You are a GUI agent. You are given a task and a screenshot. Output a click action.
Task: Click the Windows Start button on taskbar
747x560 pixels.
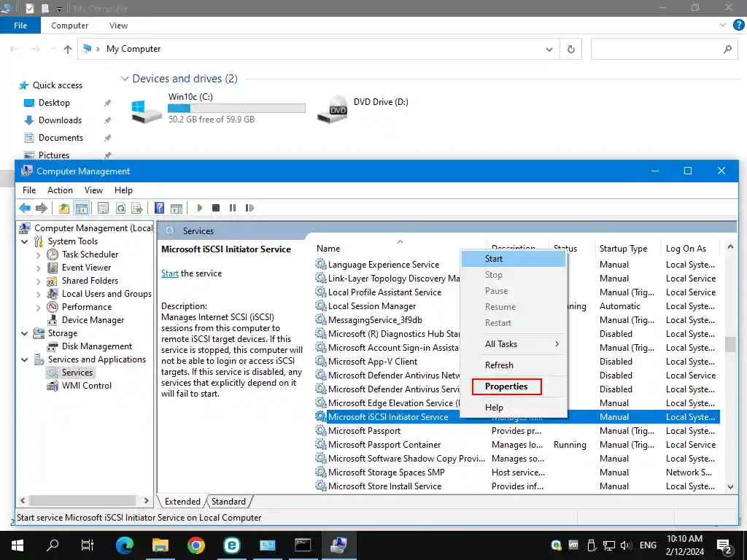click(x=18, y=545)
